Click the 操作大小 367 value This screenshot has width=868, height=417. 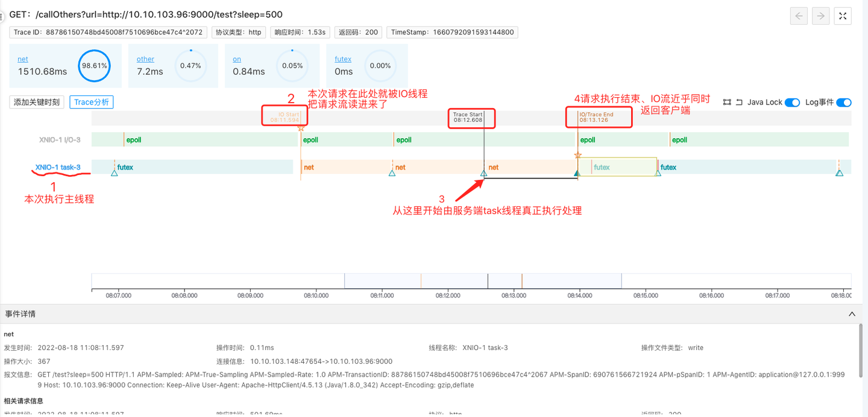click(44, 361)
